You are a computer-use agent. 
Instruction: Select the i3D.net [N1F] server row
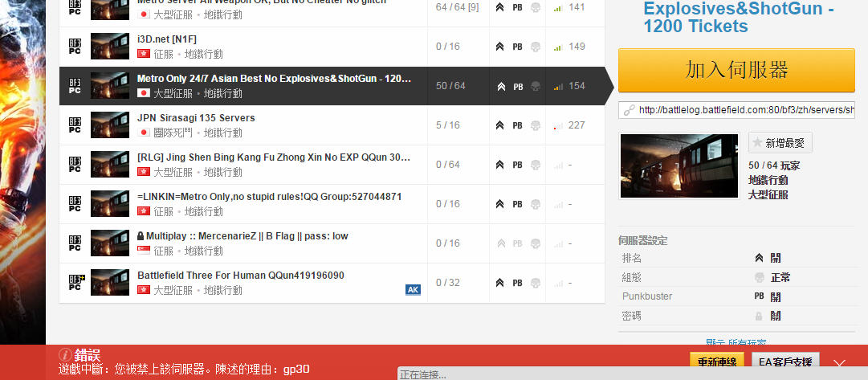tap(332, 47)
